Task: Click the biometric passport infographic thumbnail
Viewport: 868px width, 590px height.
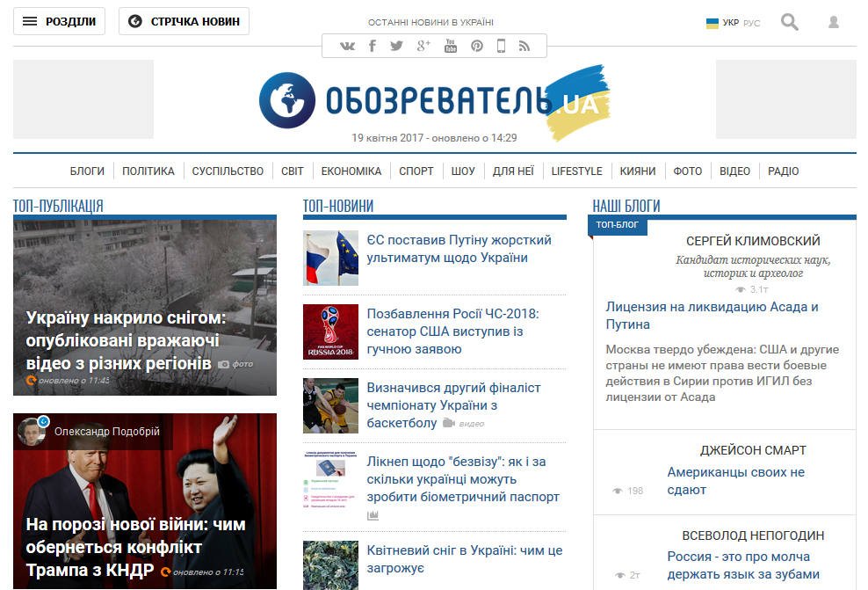Action: [330, 480]
